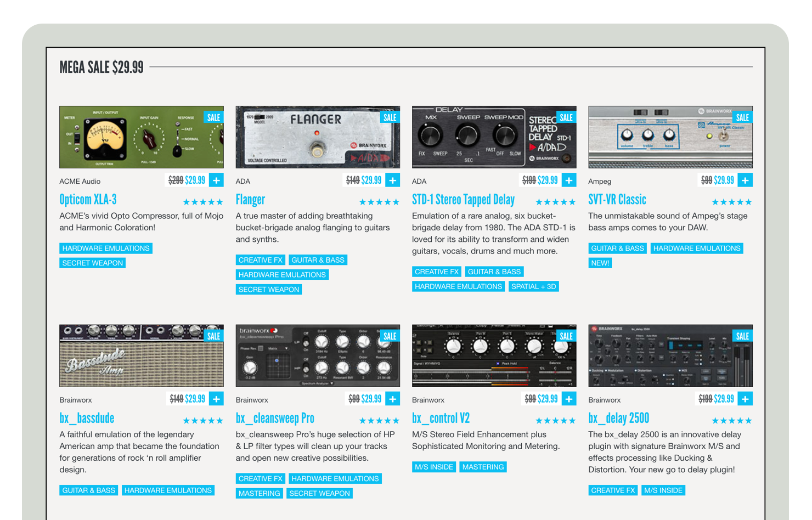
Task: Open the Opticom XLA-3 product image
Action: coord(142,137)
